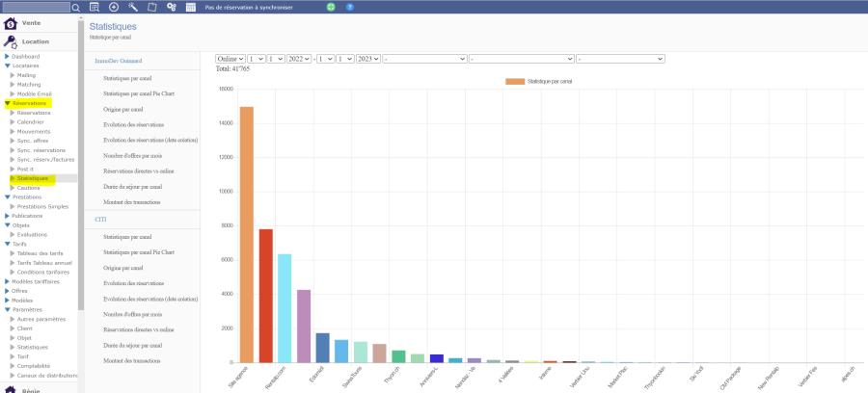This screenshot has height=393, width=868.
Task: Click the Vente house icon
Action: (11, 23)
